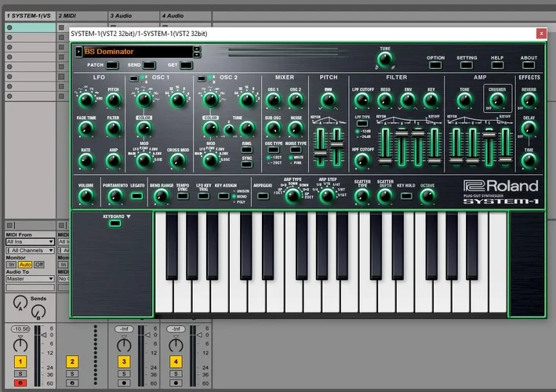
Task: Toggle the oscillator SYNC button
Action: (246, 165)
